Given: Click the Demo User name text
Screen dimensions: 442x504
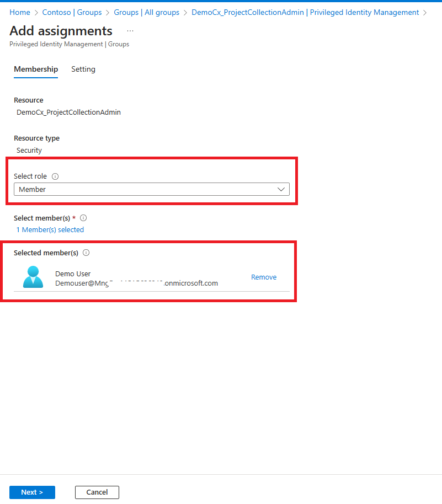Looking at the screenshot, I should pos(73,274).
